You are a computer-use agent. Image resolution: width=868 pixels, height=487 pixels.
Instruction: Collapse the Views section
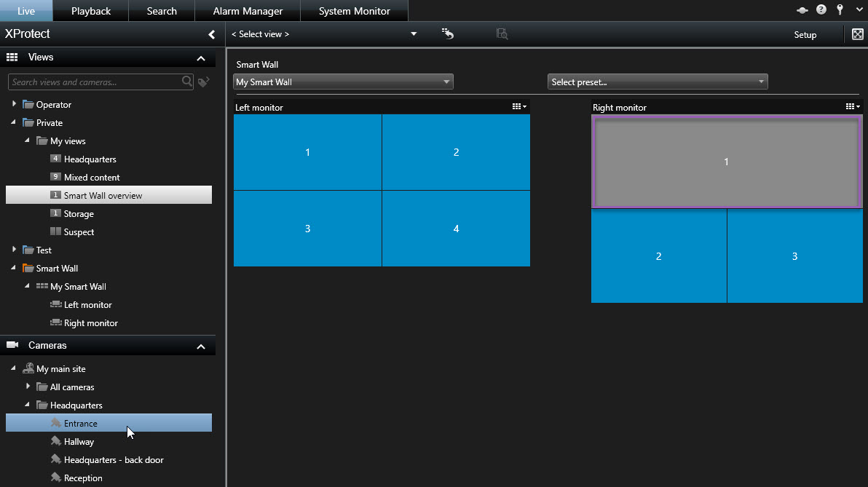tap(201, 58)
